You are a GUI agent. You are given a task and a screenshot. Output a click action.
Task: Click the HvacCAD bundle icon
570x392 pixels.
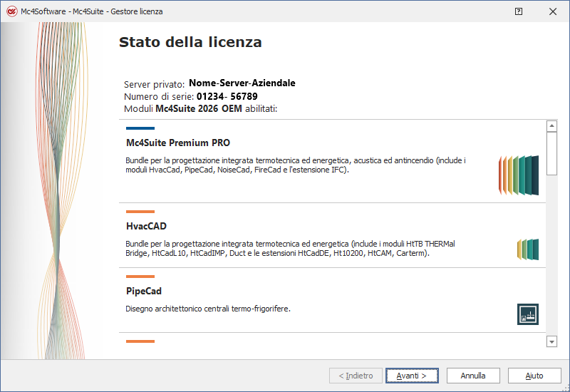[528, 249]
